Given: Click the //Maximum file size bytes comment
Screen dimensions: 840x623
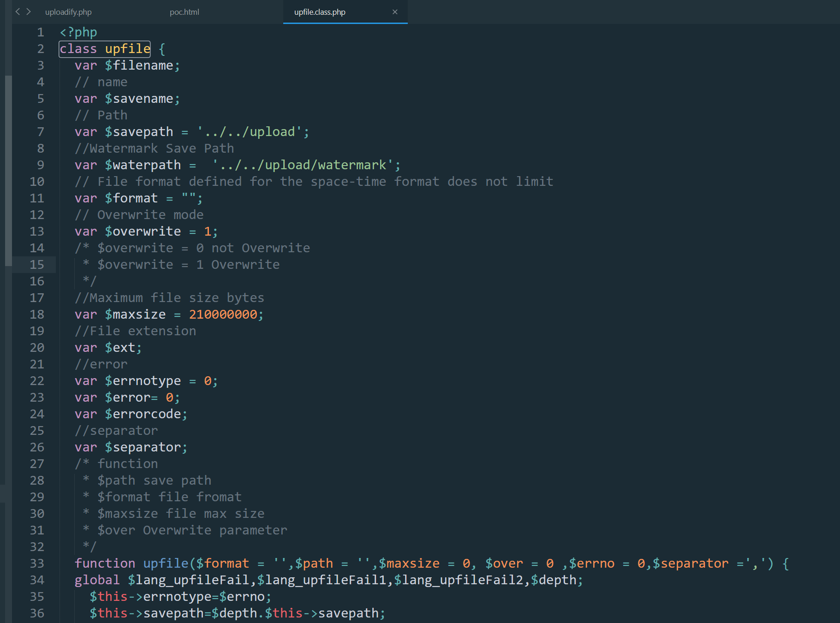Looking at the screenshot, I should pyautogui.click(x=169, y=298).
